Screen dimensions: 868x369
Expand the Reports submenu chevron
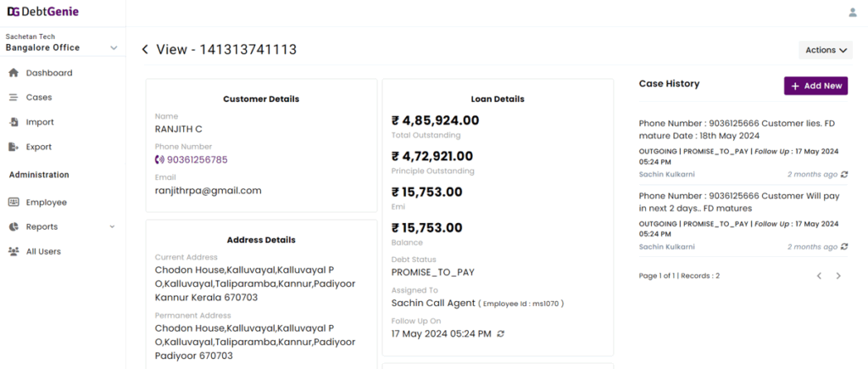tap(113, 226)
